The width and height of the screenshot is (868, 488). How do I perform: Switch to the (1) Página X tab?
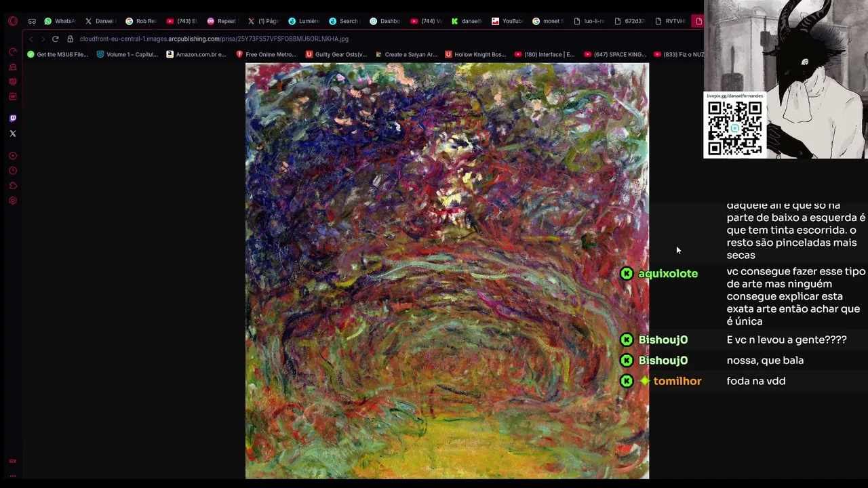coord(263,21)
